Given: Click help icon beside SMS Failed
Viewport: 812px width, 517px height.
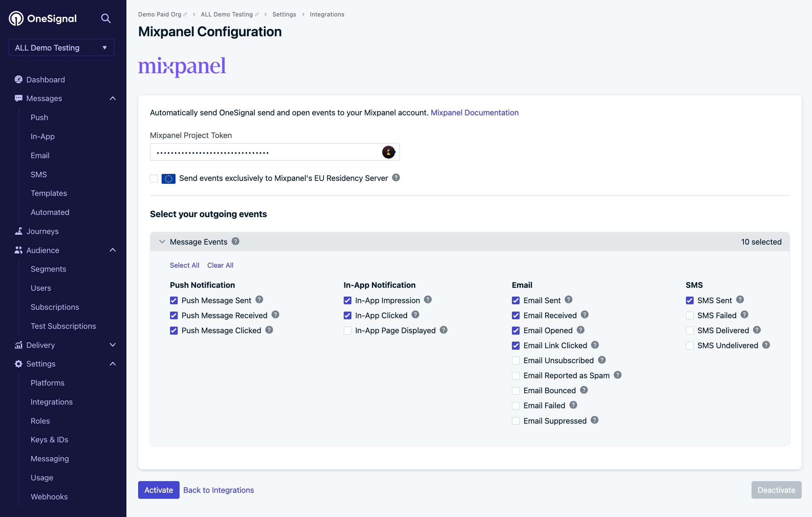Looking at the screenshot, I should click(x=745, y=315).
